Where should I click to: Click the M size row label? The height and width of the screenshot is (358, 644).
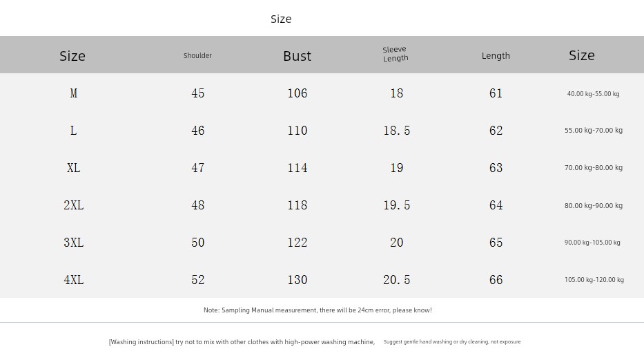73,93
